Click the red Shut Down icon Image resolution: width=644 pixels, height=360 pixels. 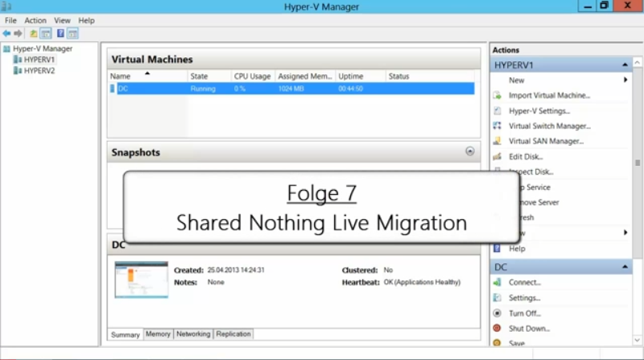pos(497,329)
